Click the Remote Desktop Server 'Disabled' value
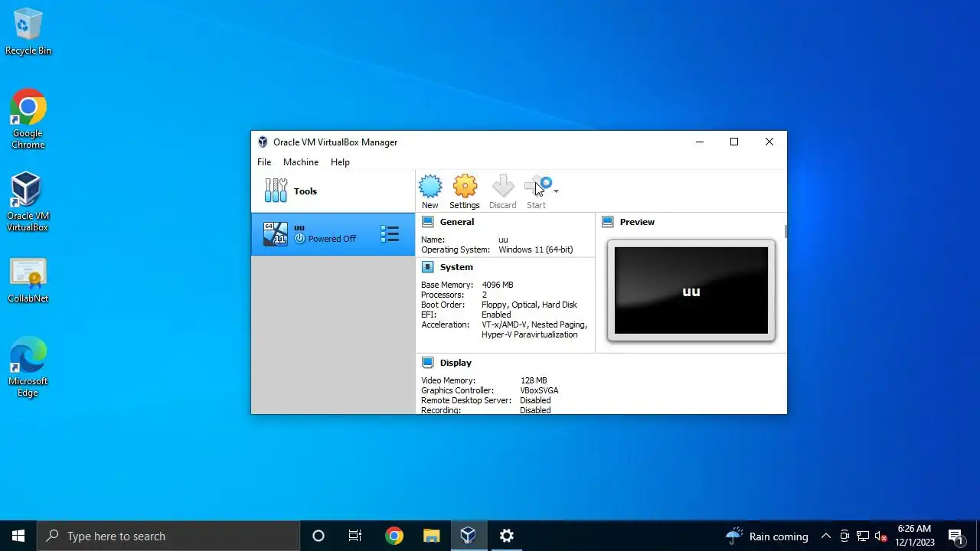The width and height of the screenshot is (980, 551). coord(535,400)
